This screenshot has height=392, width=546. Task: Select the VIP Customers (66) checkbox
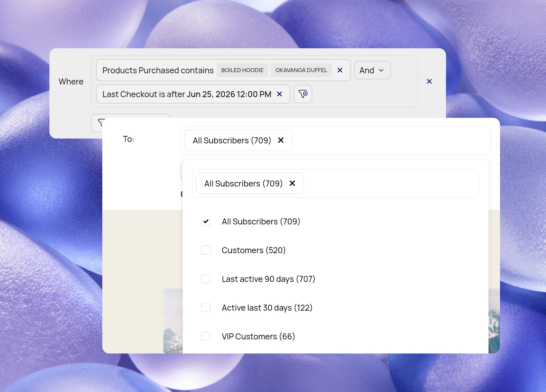(x=206, y=336)
